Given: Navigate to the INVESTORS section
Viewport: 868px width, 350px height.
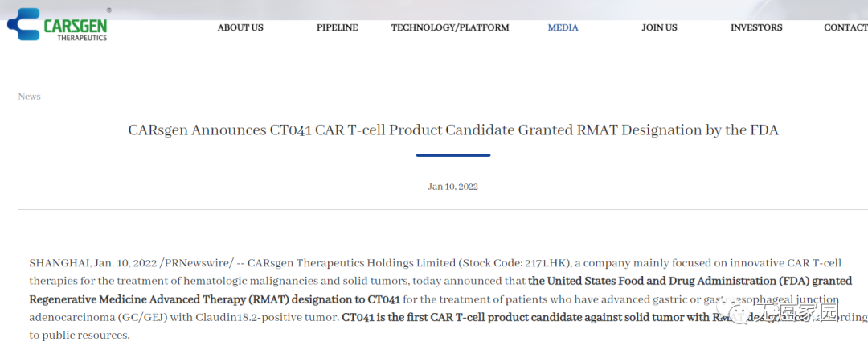Looking at the screenshot, I should (755, 27).
